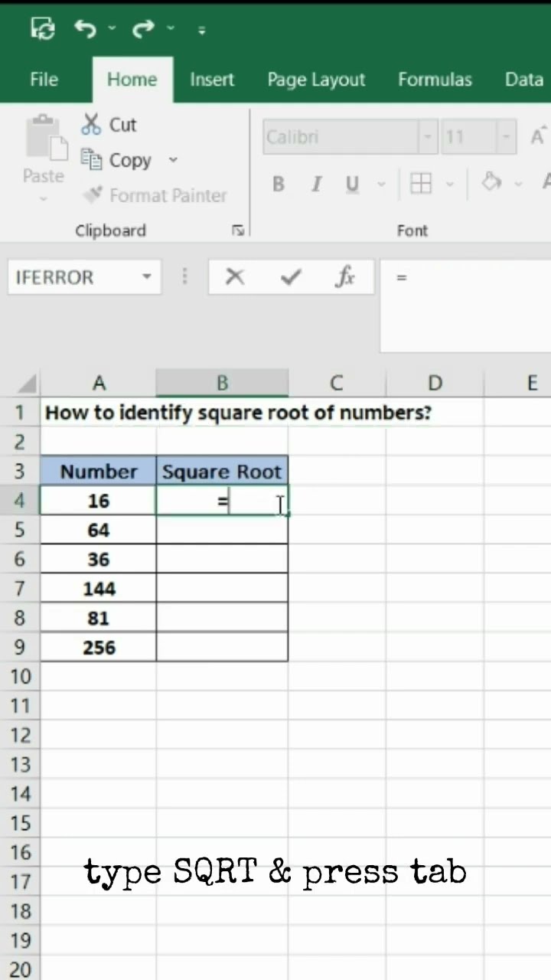551x980 pixels.
Task: Confirm formula with the checkmark icon
Action: 291,277
